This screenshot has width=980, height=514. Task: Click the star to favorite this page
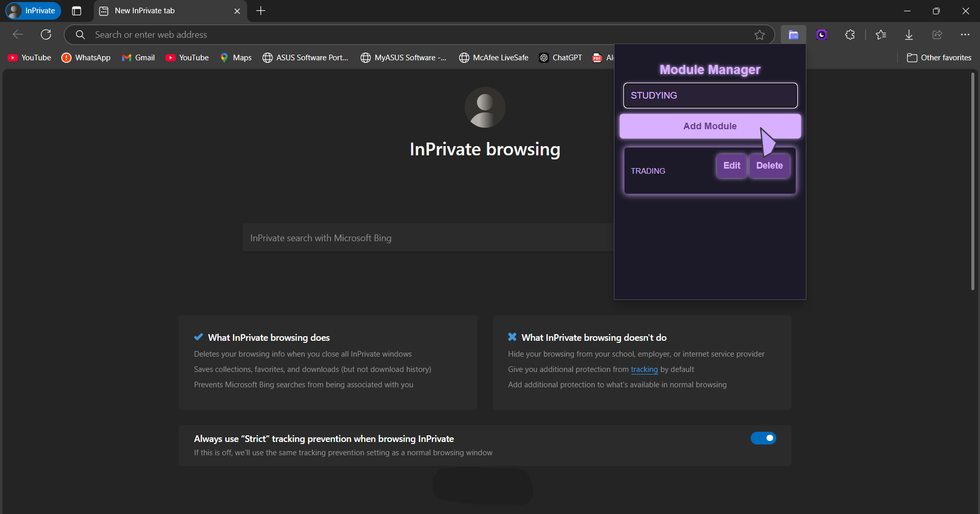pyautogui.click(x=759, y=34)
